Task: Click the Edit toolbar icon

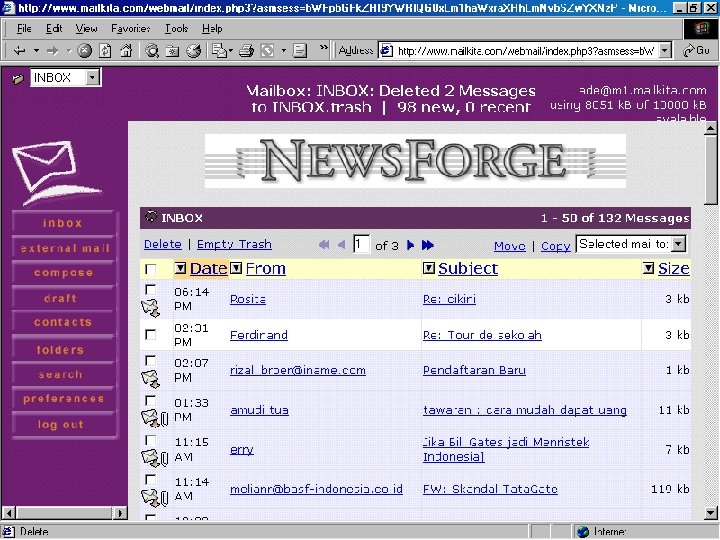Action: click(267, 51)
